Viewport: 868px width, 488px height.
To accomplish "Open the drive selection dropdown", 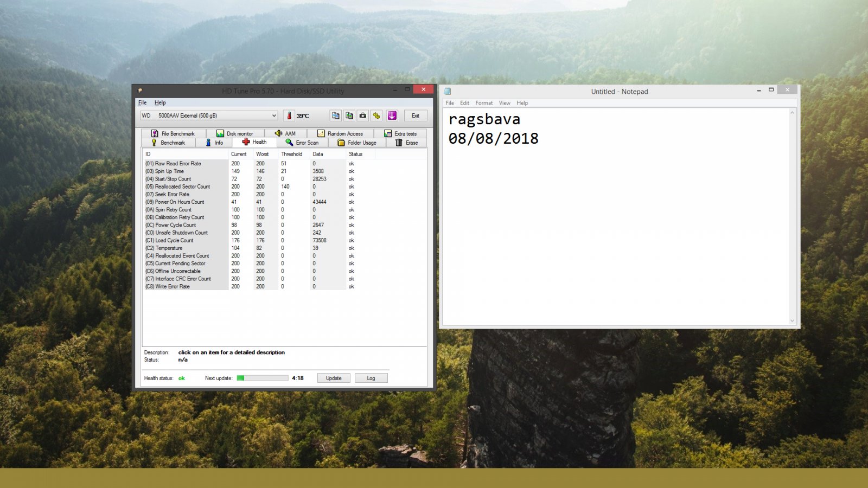I will coord(209,115).
